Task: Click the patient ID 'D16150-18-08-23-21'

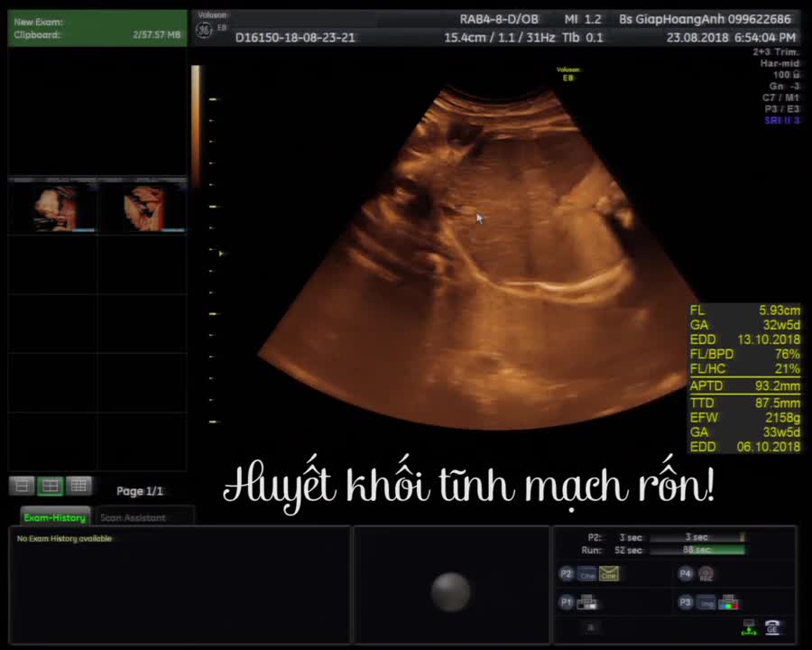Action: tap(295, 37)
